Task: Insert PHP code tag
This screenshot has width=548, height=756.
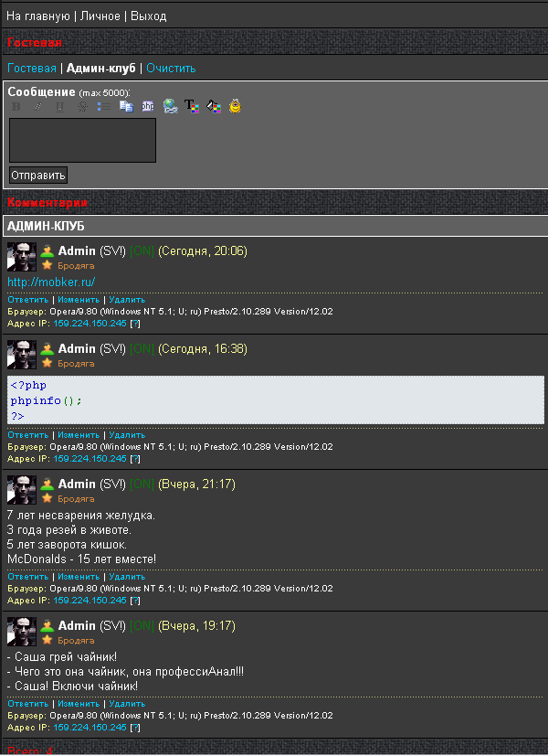Action: 148,107
